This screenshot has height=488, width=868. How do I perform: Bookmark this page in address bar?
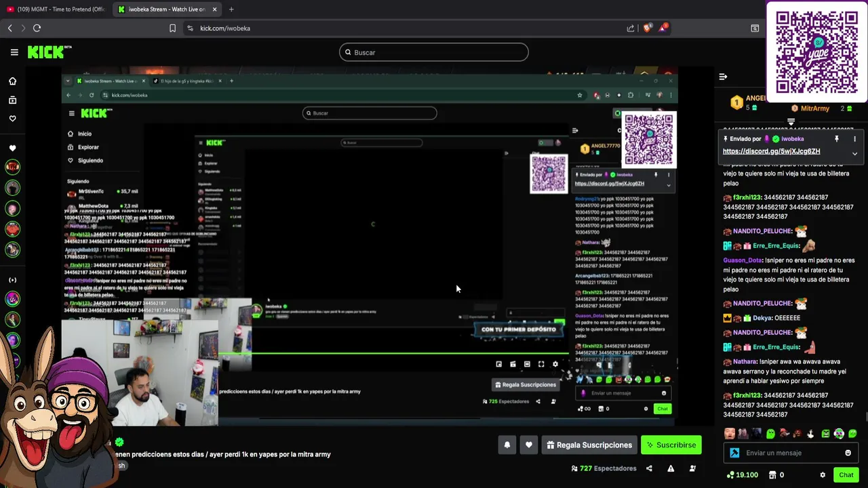point(172,28)
